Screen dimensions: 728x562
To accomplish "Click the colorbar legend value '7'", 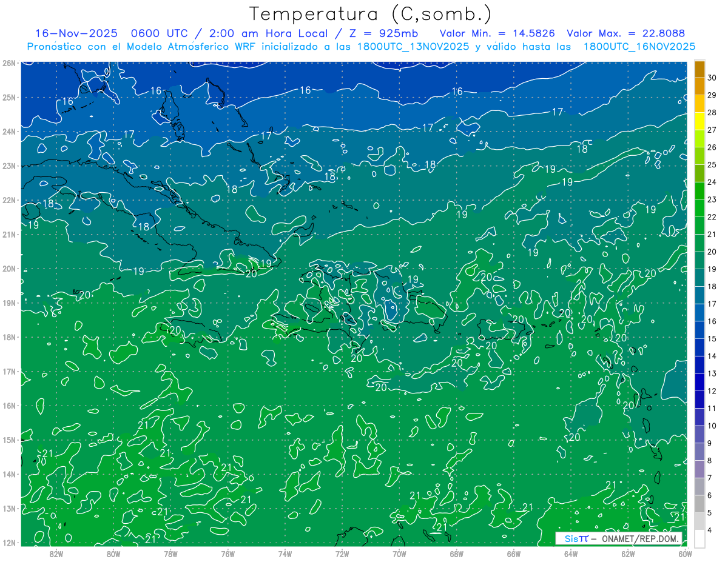I will [710, 477].
